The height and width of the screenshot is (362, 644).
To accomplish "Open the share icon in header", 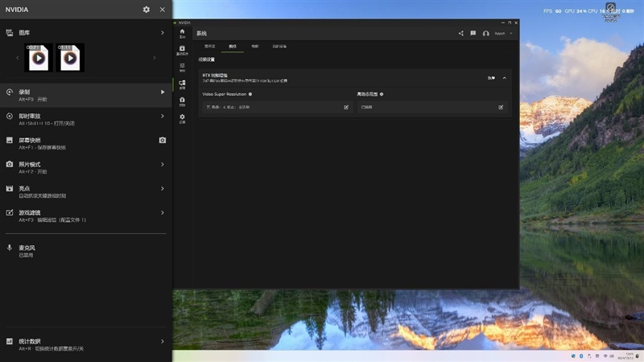I will point(460,34).
